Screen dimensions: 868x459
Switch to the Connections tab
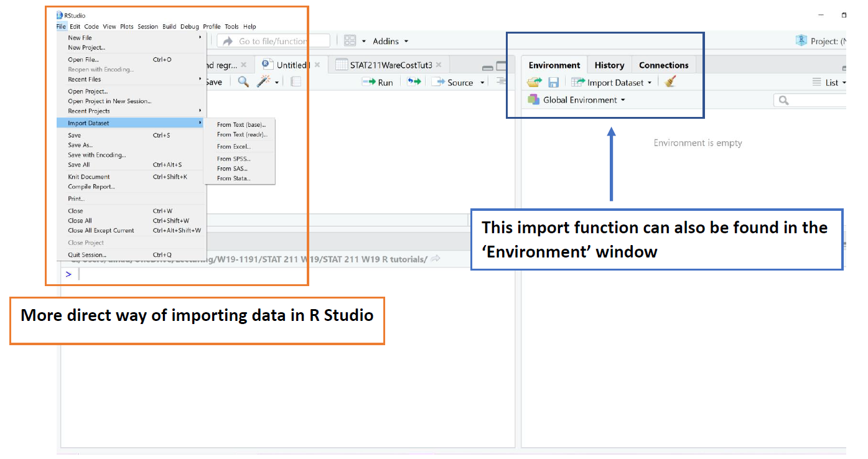click(x=664, y=65)
